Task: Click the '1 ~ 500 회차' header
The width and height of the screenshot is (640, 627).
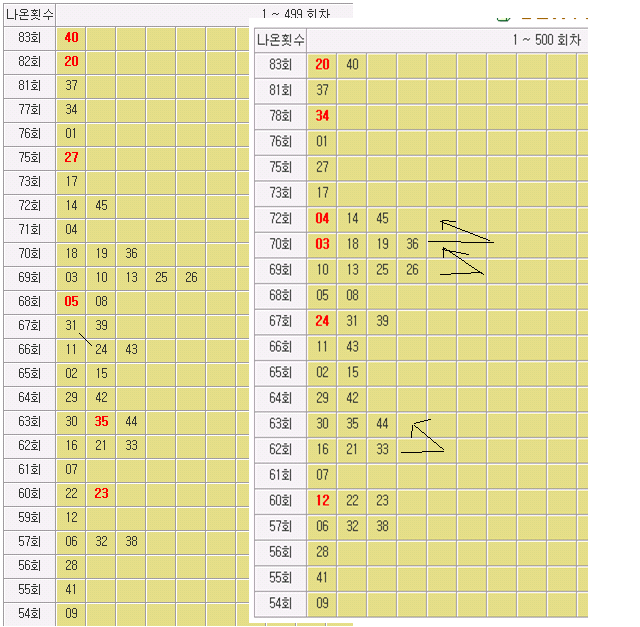Action: (x=545, y=40)
